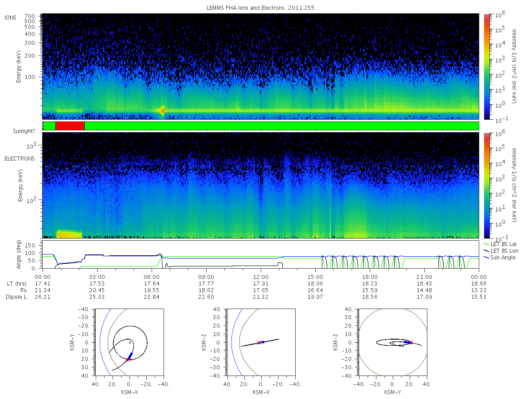
Task: Click the electrons intensity color bar
Action: pyautogui.click(x=486, y=185)
